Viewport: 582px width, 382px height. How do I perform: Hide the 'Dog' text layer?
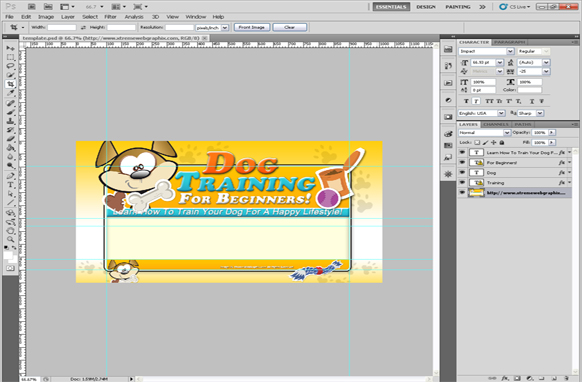click(462, 173)
